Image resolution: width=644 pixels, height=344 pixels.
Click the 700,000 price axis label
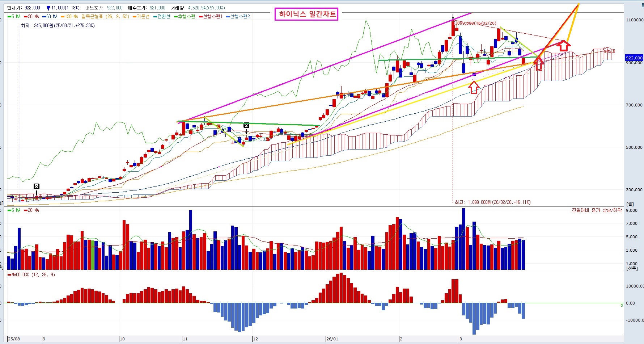pos(634,105)
